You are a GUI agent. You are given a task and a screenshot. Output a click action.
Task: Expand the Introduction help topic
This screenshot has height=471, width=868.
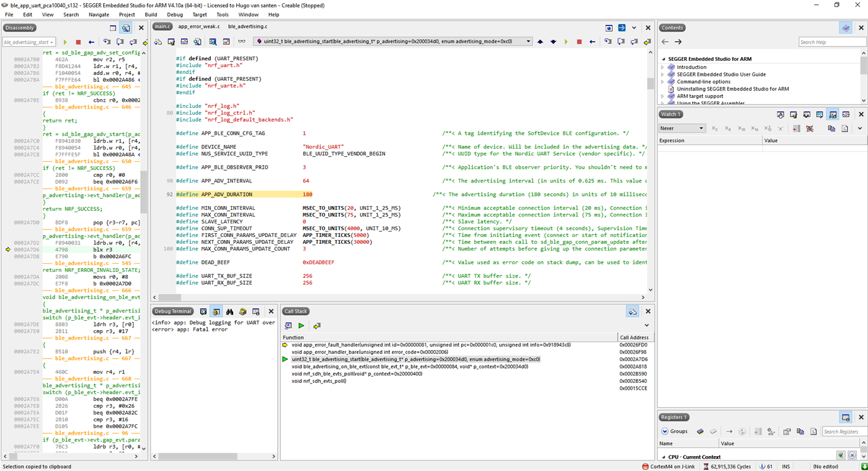[x=662, y=67]
